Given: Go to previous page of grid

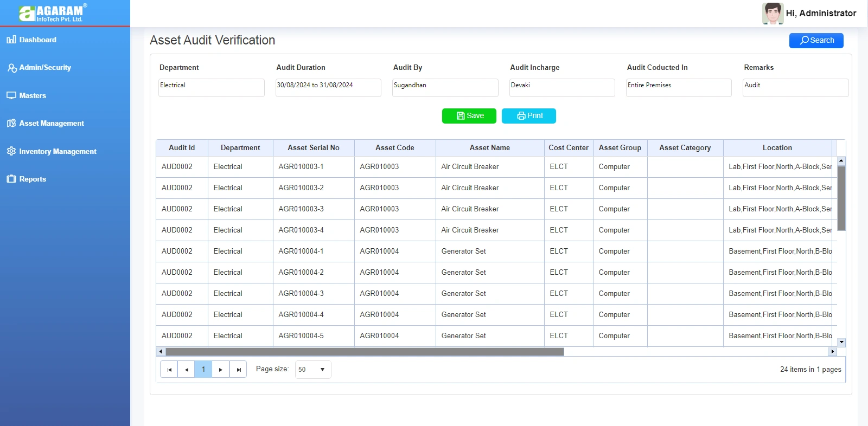Looking at the screenshot, I should [x=186, y=370].
